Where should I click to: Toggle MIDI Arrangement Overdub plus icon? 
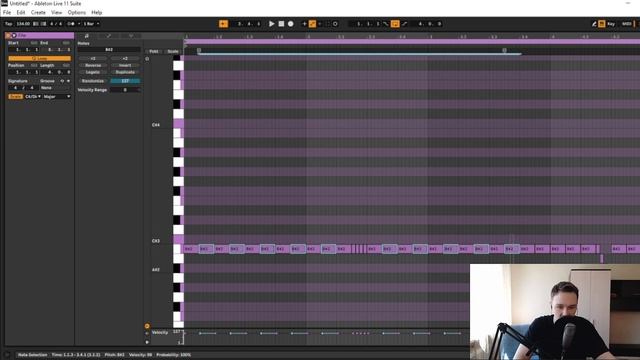(304, 24)
